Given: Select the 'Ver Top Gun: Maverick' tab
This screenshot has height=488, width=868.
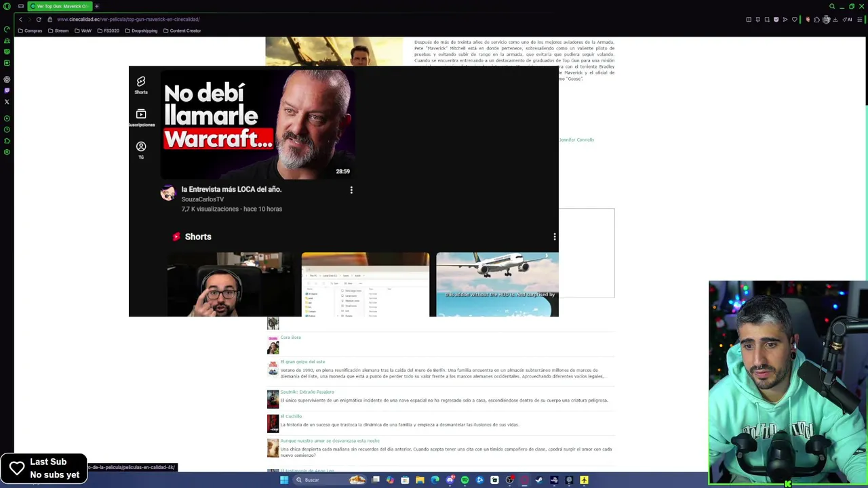Looking at the screenshot, I should point(60,6).
